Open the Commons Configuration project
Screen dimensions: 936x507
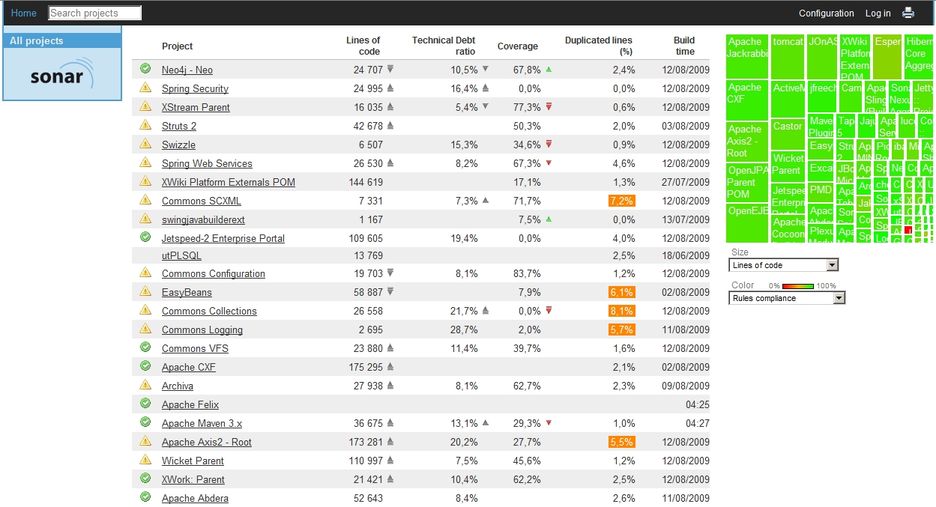pyautogui.click(x=213, y=274)
